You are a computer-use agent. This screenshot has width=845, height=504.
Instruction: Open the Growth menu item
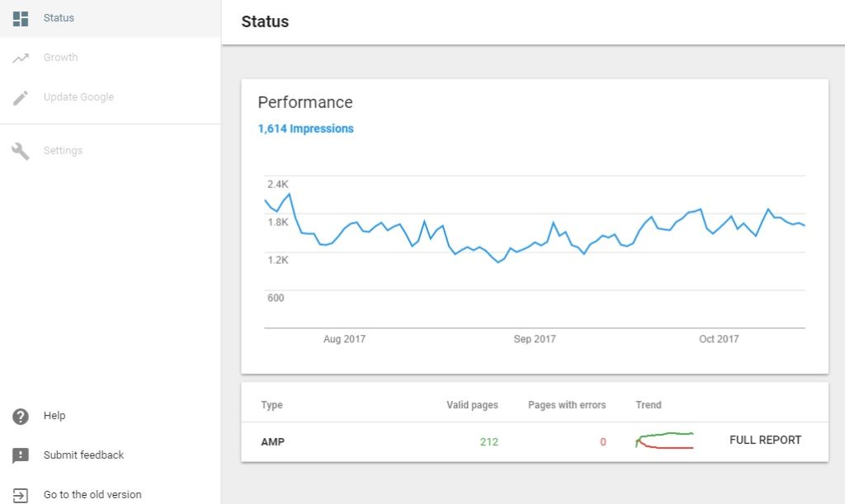point(110,58)
